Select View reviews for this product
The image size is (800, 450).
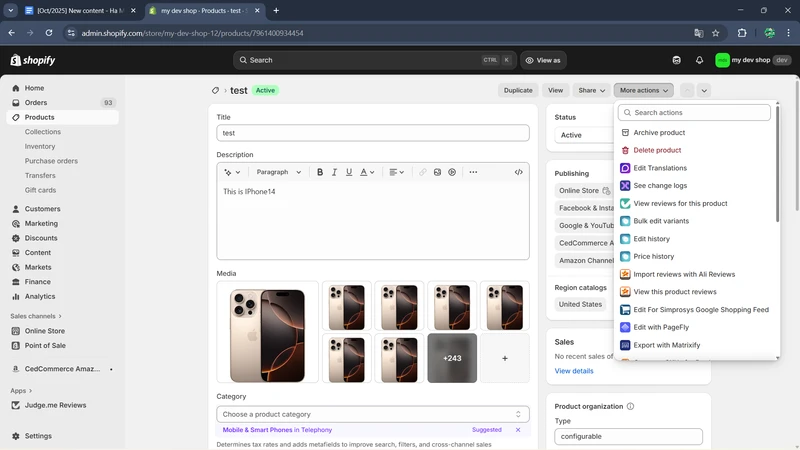694,203
